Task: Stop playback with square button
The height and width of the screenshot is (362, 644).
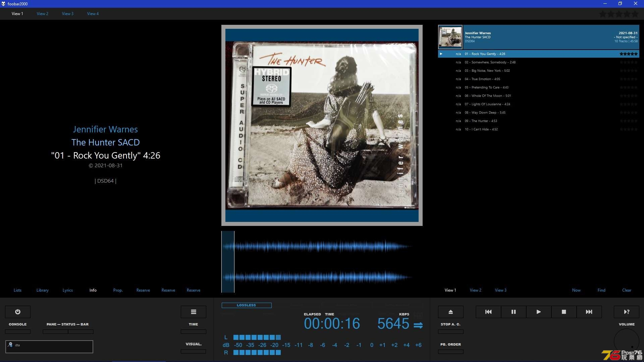Action: pyautogui.click(x=564, y=312)
